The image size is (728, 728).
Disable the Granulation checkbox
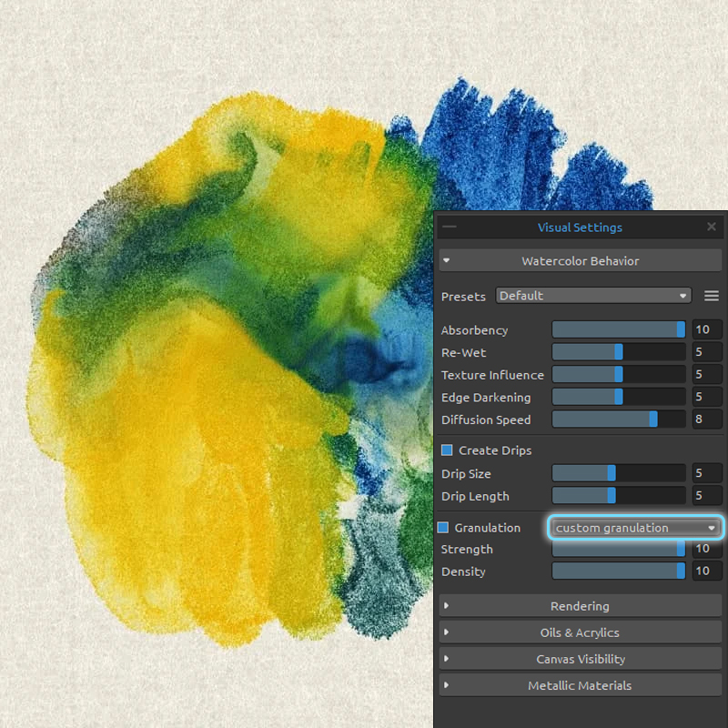click(x=443, y=528)
